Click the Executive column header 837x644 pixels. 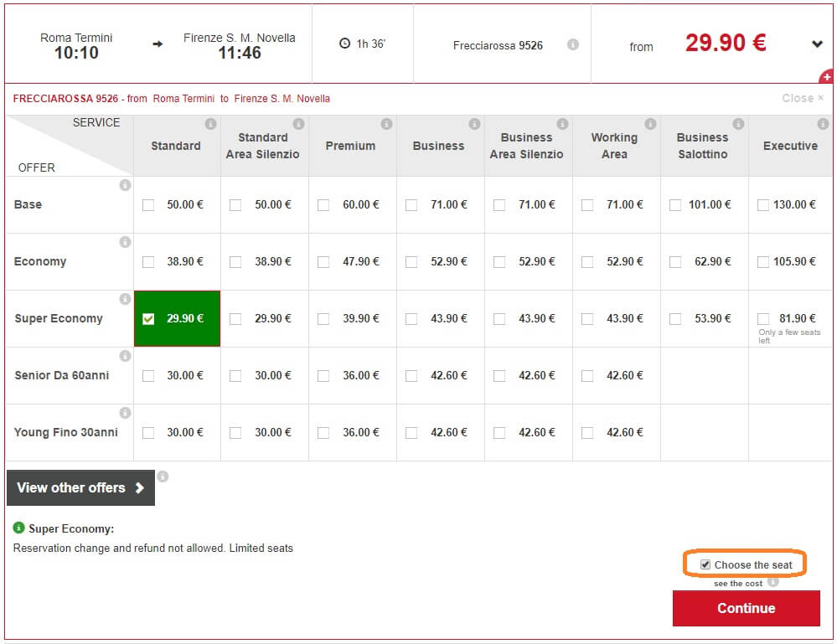pyautogui.click(x=790, y=146)
